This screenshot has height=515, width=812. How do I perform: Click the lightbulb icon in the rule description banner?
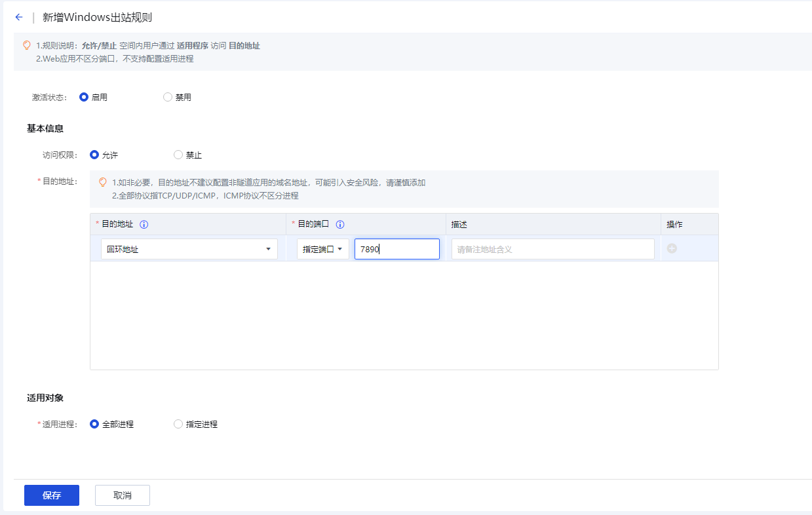pyautogui.click(x=27, y=46)
